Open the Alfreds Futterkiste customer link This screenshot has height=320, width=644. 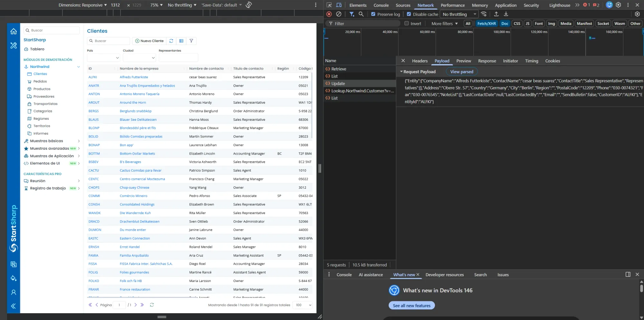click(x=134, y=77)
